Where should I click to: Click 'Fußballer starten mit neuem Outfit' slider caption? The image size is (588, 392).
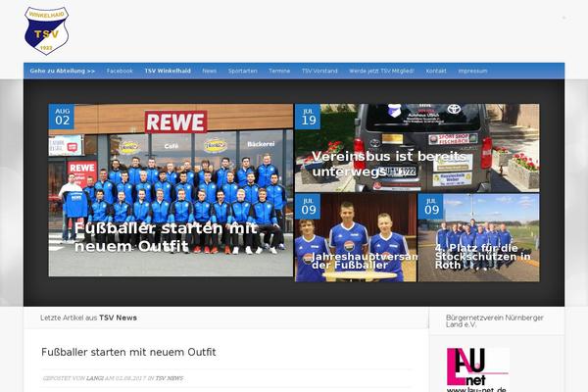click(x=166, y=237)
